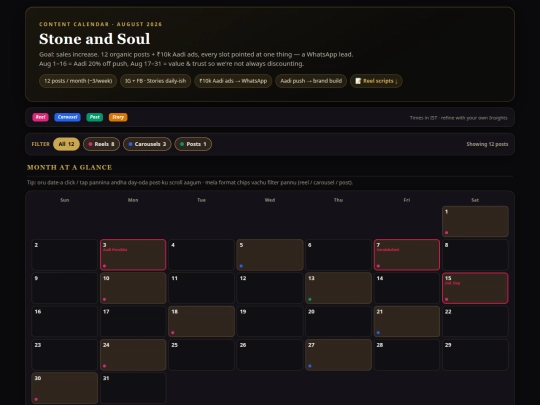
Task: Click the Wed column header
Action: coord(270,200)
